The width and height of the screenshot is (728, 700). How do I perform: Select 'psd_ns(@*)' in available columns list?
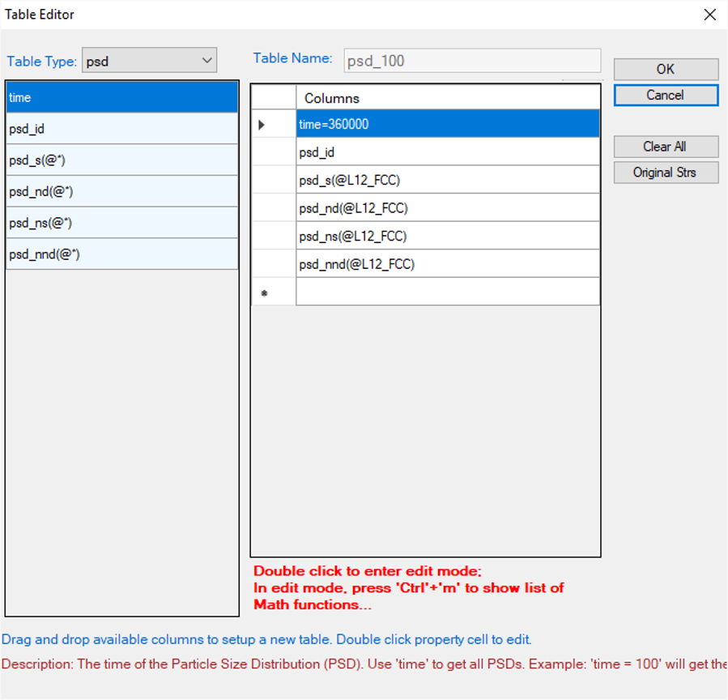click(121, 223)
